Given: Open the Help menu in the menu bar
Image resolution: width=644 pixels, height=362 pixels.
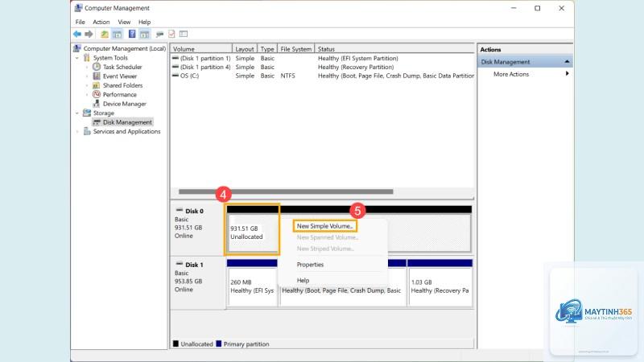Looking at the screenshot, I should [144, 23].
